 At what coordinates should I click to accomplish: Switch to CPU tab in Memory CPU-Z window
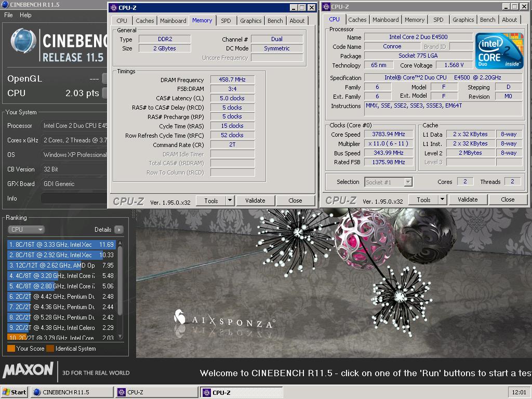(x=122, y=21)
